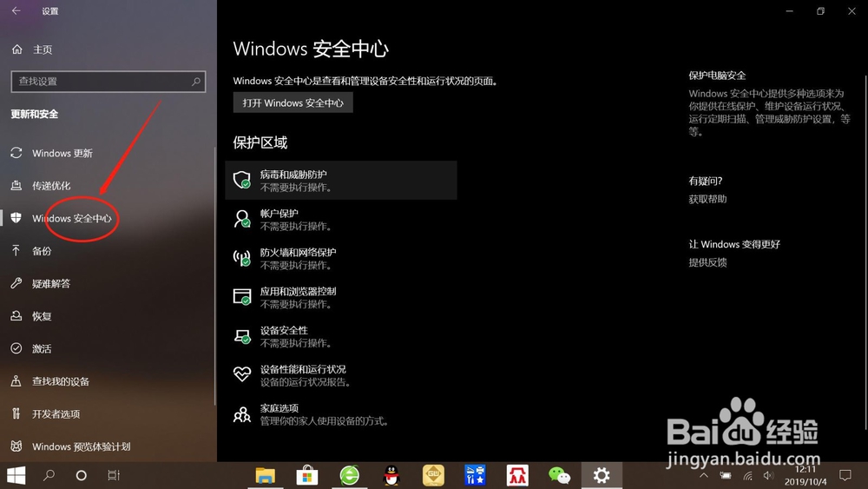The image size is (868, 489).
Task: Click the 获取帮助 link
Action: (707, 200)
